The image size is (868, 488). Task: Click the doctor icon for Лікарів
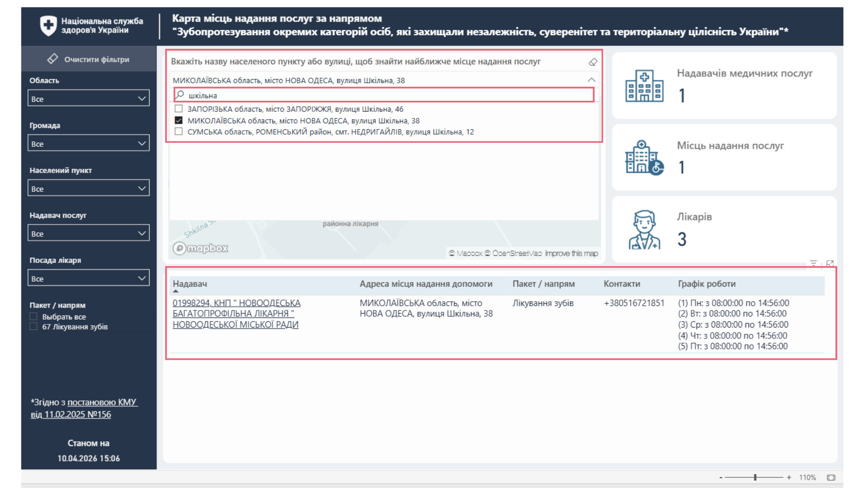click(x=644, y=230)
